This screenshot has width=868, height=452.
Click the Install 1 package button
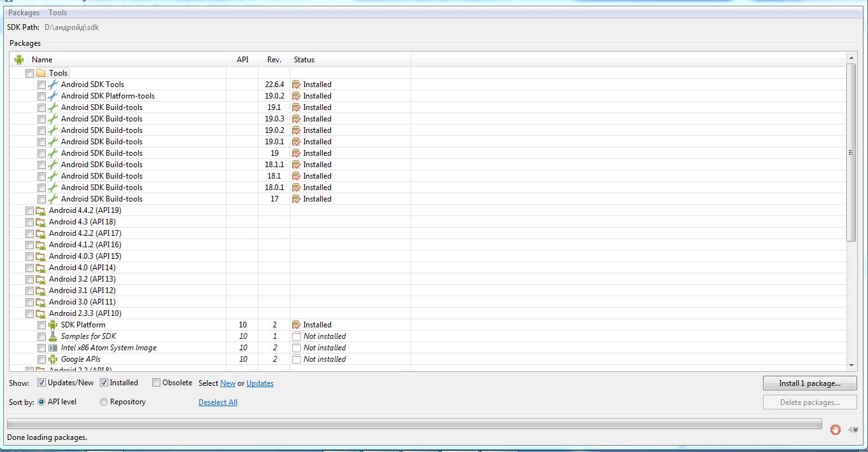pyautogui.click(x=809, y=383)
